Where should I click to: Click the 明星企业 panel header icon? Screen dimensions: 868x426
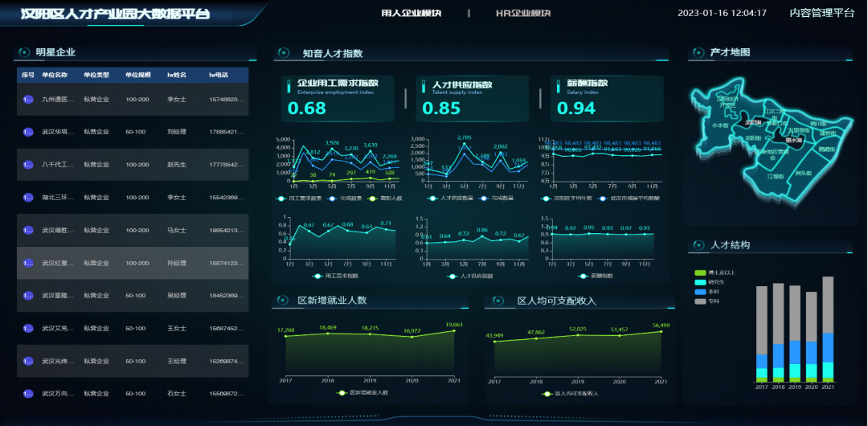(23, 52)
